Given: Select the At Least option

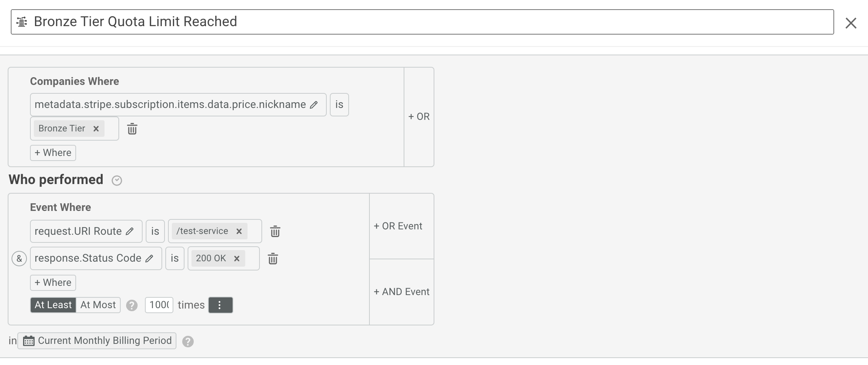Looking at the screenshot, I should tap(53, 305).
